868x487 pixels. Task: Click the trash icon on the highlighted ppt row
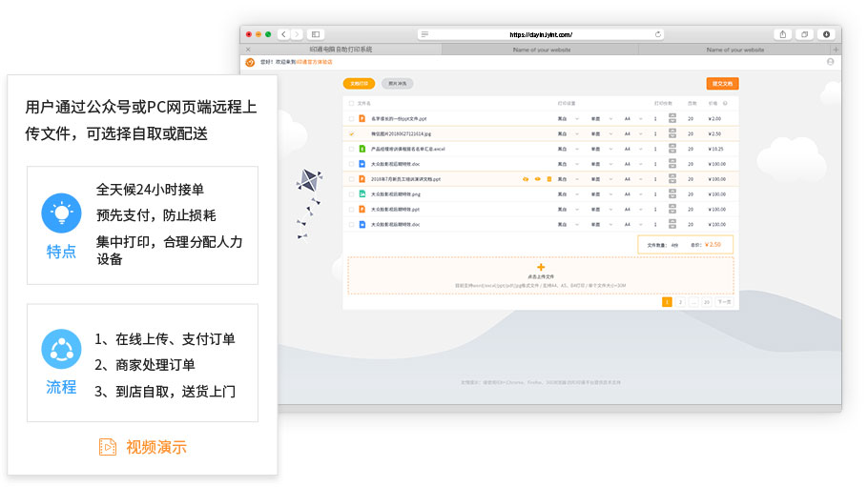pos(549,179)
